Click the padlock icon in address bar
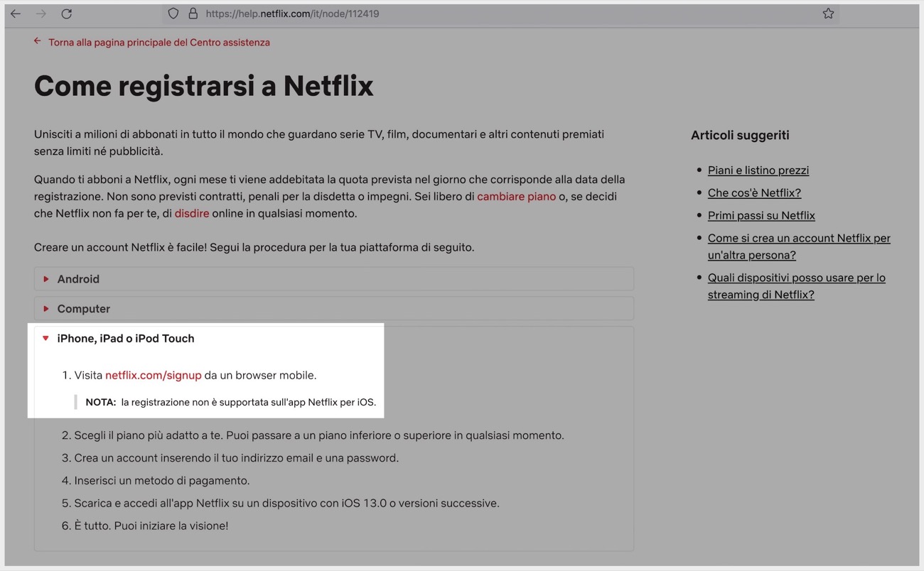The height and width of the screenshot is (571, 924). [193, 13]
